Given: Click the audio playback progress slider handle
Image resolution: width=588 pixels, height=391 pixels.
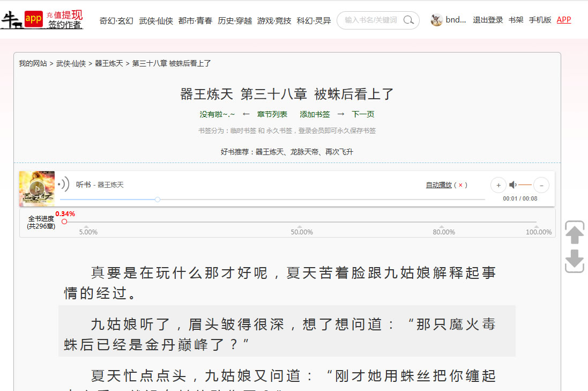Looking at the screenshot, I should tap(158, 200).
